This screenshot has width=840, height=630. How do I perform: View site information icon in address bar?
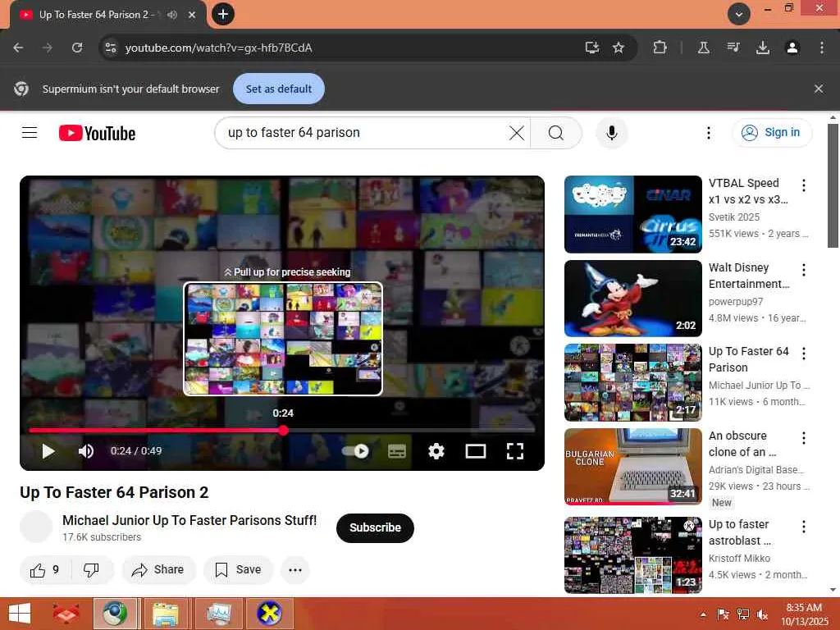pos(111,48)
